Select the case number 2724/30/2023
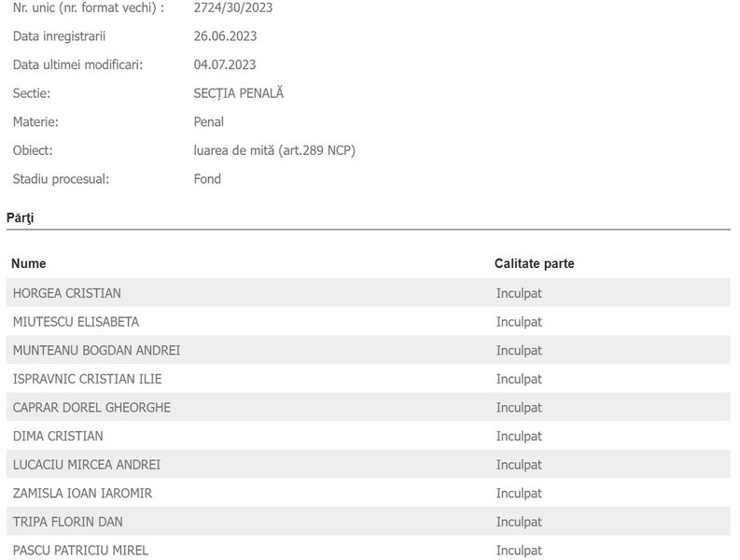The image size is (740, 560). coord(232,7)
